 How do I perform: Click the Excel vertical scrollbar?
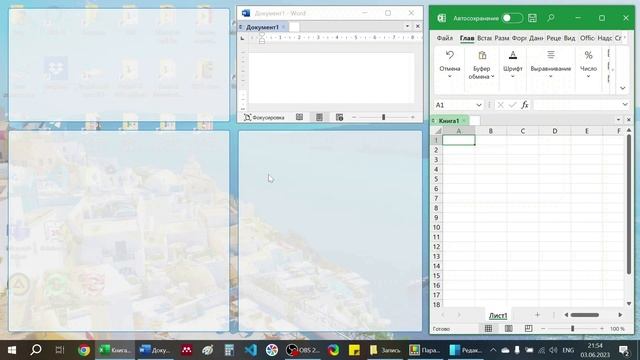coord(629,204)
